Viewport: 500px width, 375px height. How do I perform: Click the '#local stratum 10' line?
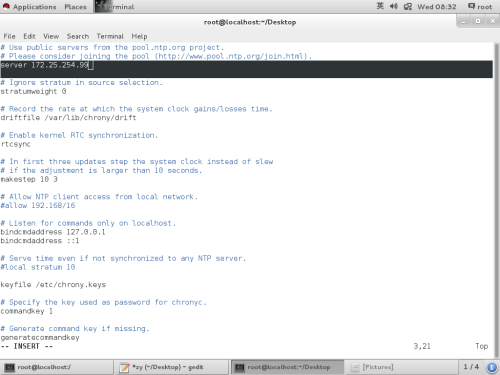point(38,267)
